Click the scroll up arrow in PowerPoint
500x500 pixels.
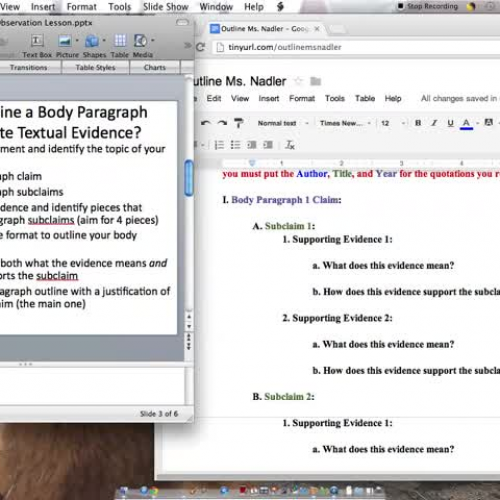pos(189,317)
